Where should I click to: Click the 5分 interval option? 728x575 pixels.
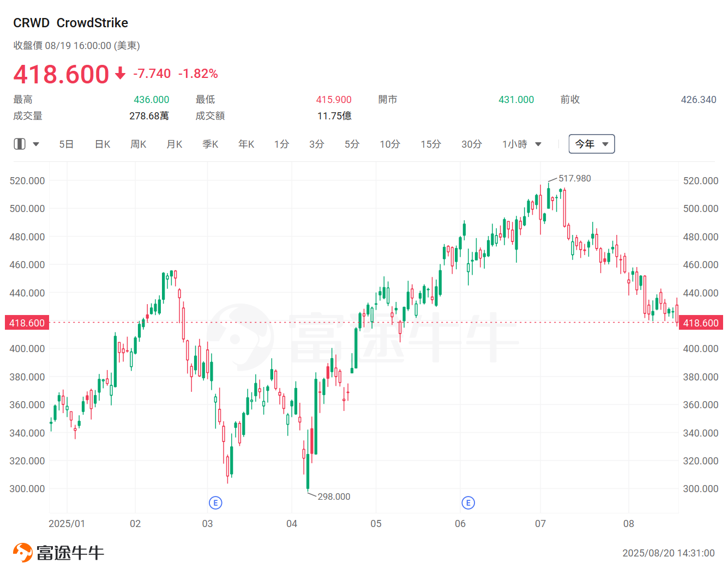tap(352, 144)
